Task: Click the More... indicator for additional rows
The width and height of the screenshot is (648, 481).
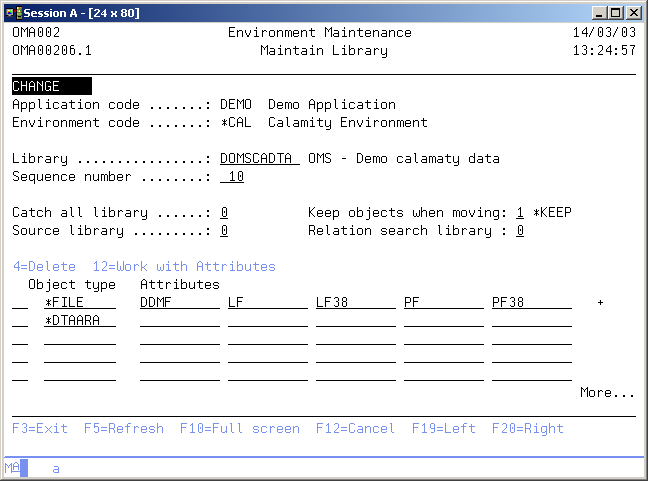Action: (x=607, y=393)
